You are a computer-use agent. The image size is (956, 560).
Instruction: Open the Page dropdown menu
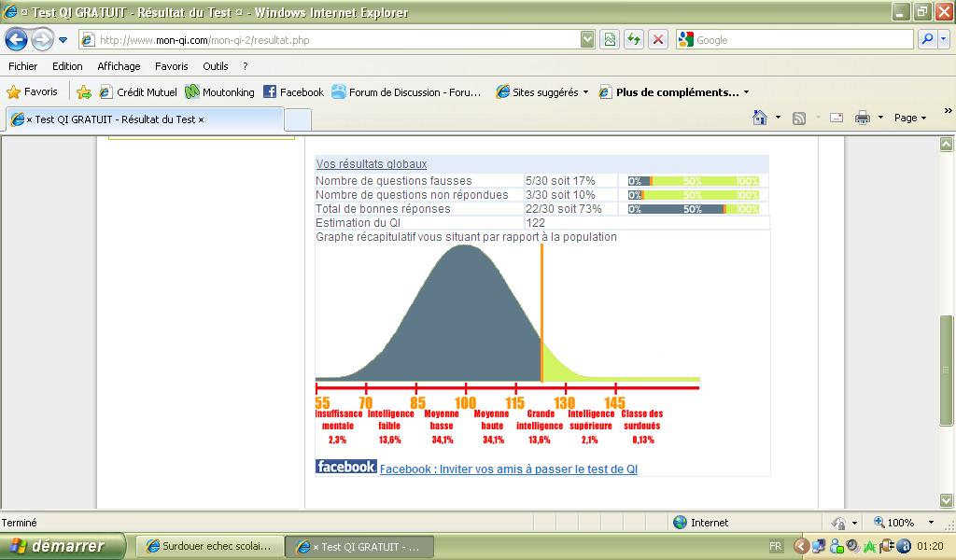(910, 118)
